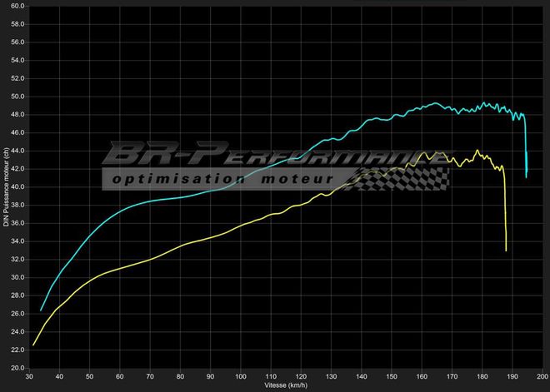
Task: Click the yellow curve's starting point
Action: tap(33, 345)
